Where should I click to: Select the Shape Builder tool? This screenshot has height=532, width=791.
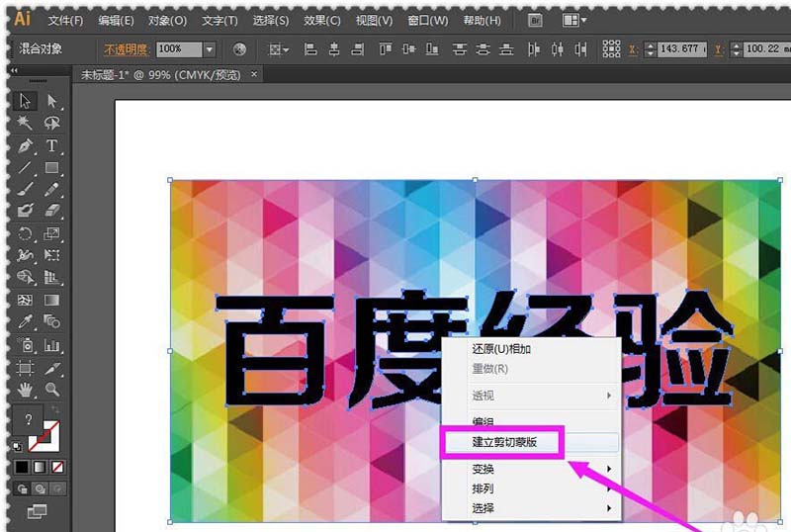[25, 277]
